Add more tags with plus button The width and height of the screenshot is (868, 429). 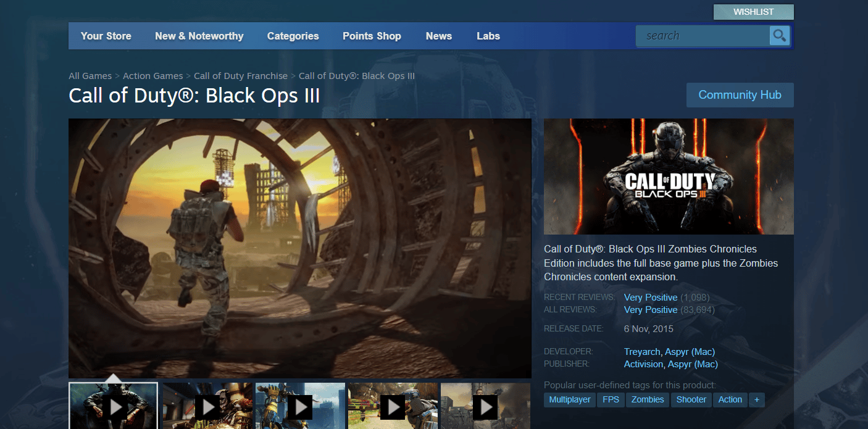(757, 399)
